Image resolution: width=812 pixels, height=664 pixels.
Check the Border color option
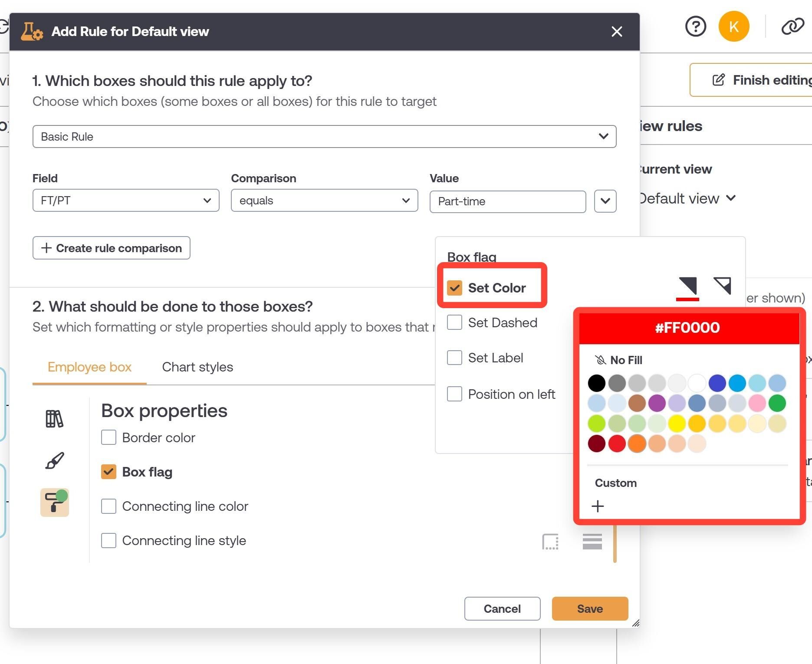click(x=108, y=437)
